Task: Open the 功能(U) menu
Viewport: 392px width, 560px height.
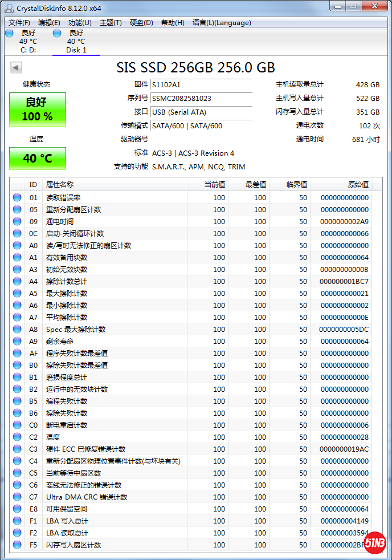Action: [80, 23]
